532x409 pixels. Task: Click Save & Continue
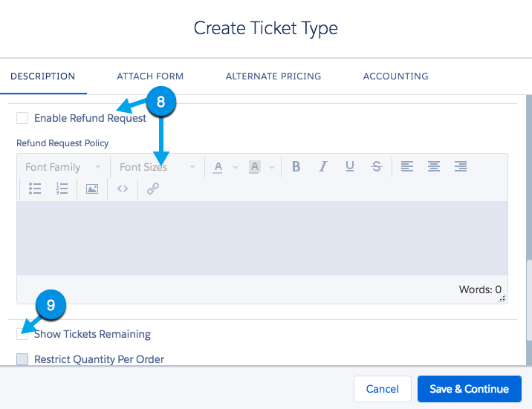[470, 389]
